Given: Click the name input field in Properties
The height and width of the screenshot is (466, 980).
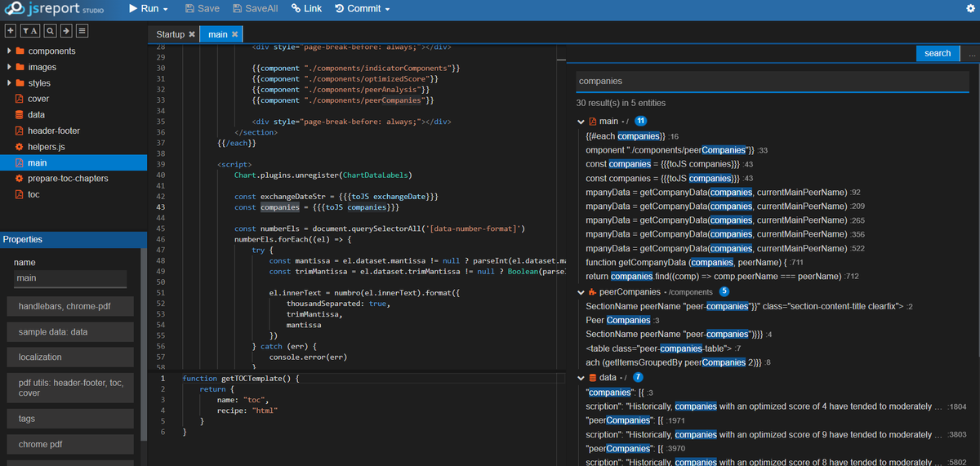Looking at the screenshot, I should tap(70, 278).
